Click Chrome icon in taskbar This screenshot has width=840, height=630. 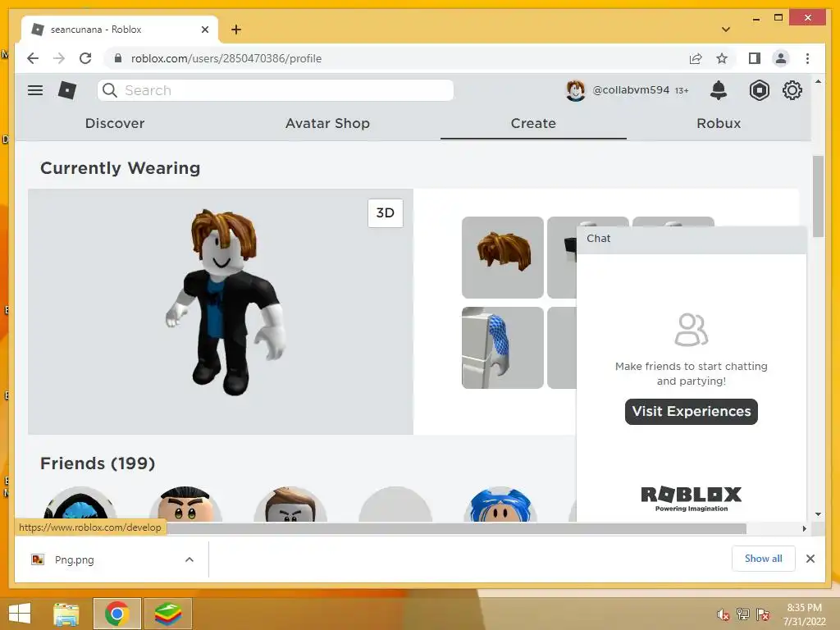116,614
